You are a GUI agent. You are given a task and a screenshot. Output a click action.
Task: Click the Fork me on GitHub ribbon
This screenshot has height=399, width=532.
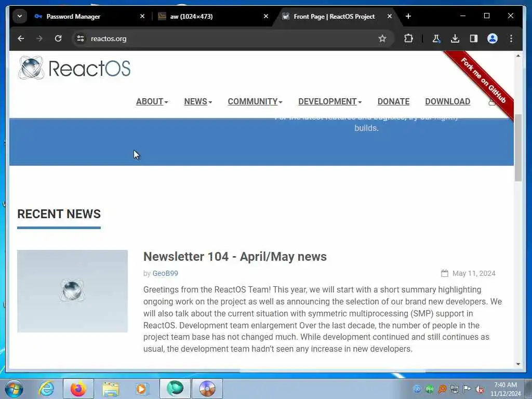tap(483, 81)
